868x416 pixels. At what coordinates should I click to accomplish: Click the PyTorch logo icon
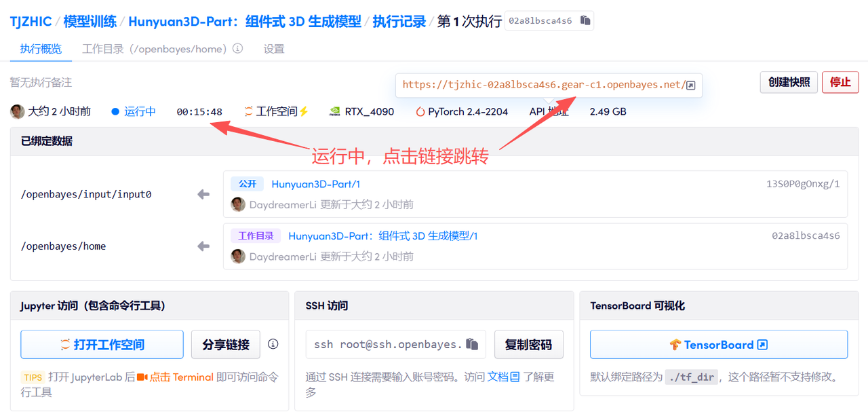420,111
